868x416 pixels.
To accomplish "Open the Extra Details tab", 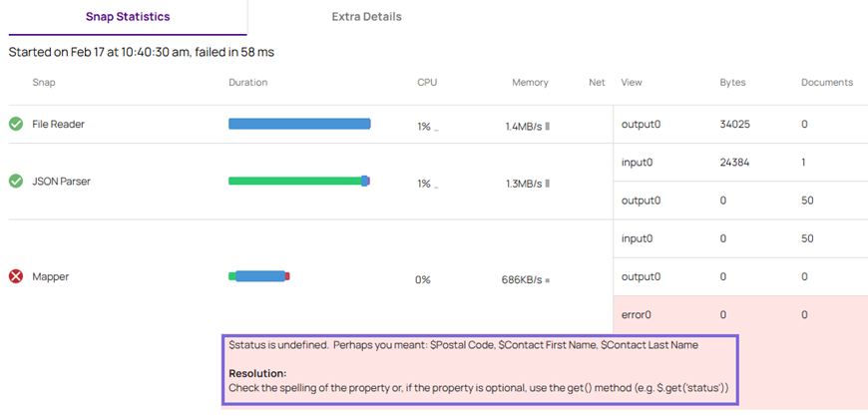I will pos(366,17).
